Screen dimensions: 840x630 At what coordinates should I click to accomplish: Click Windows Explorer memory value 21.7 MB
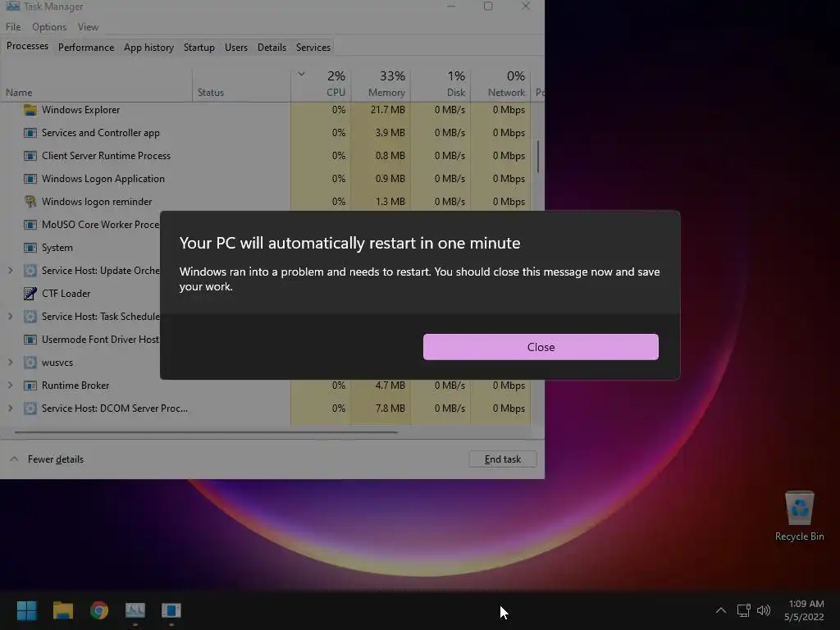pyautogui.click(x=388, y=110)
